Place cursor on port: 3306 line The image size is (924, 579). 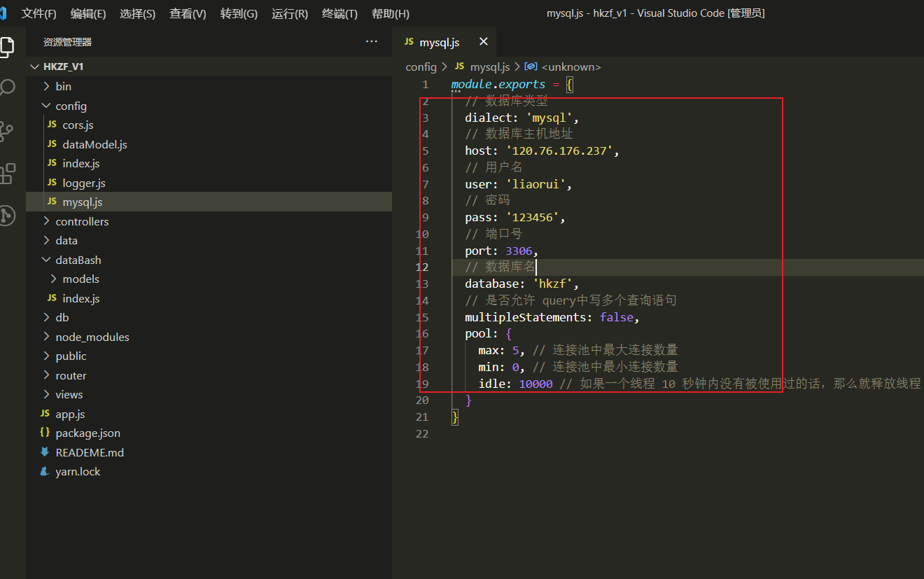pyautogui.click(x=502, y=251)
